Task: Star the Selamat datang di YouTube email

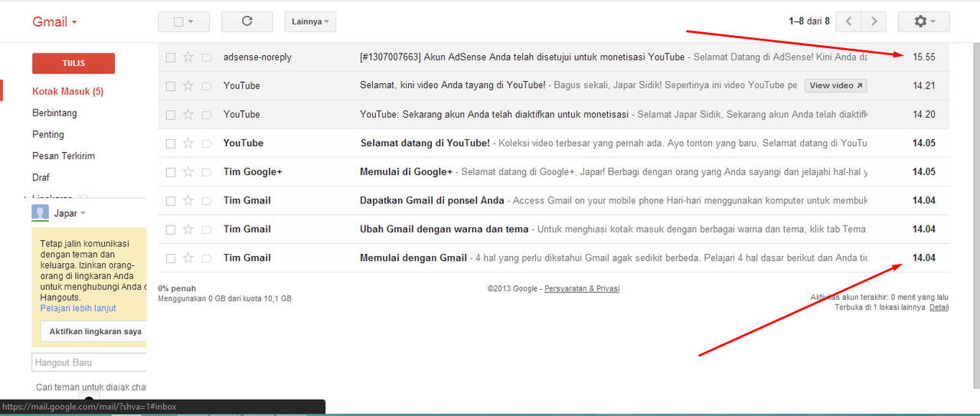Action: point(188,143)
